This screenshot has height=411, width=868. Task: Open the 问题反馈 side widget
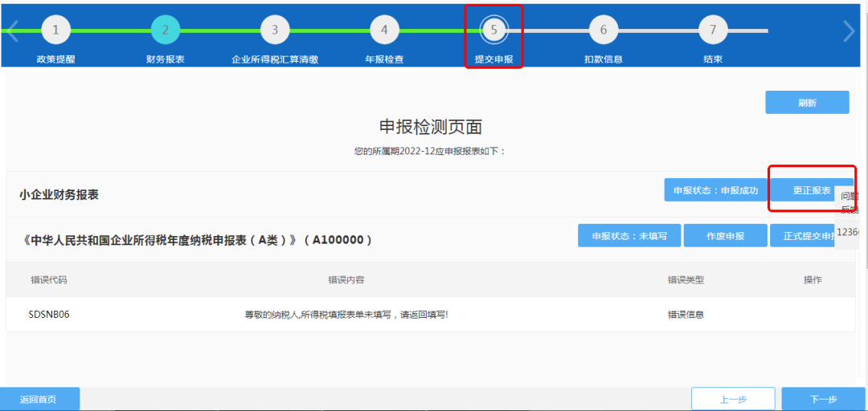tap(850, 202)
